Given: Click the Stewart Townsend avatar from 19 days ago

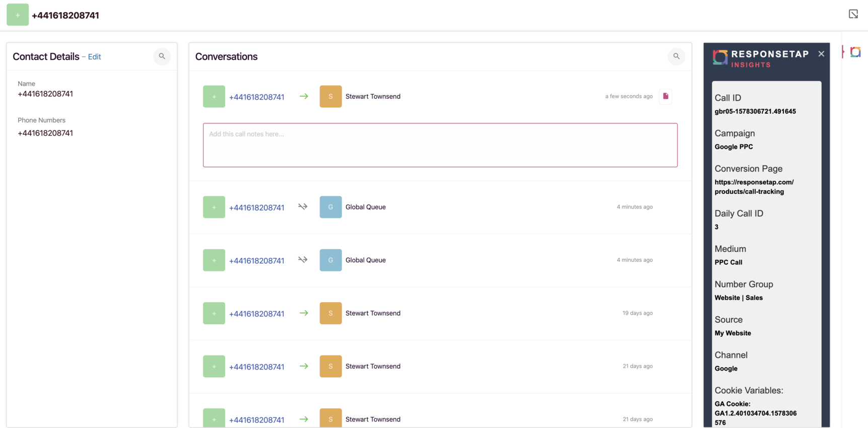Looking at the screenshot, I should coord(330,313).
